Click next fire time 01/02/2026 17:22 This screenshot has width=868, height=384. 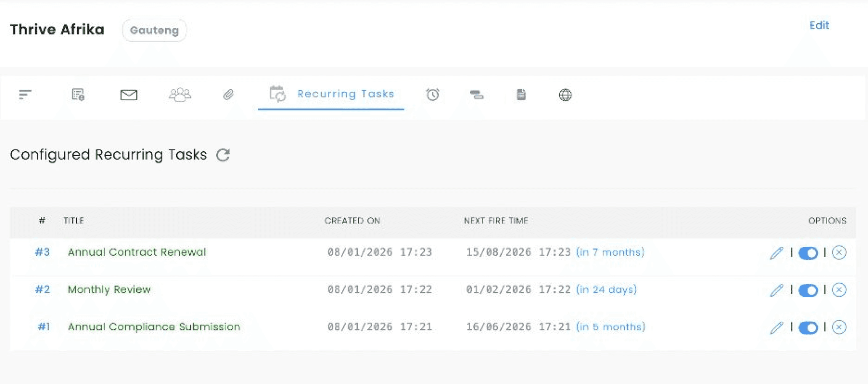[x=519, y=290]
